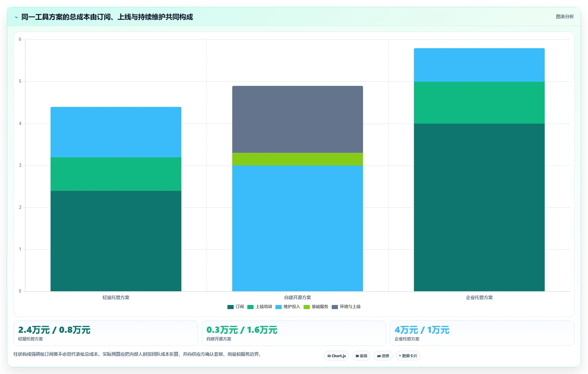This screenshot has width=588, height=374.
Task: Select 轻量托管方案 上线培训 bar segment
Action: pyautogui.click(x=116, y=174)
